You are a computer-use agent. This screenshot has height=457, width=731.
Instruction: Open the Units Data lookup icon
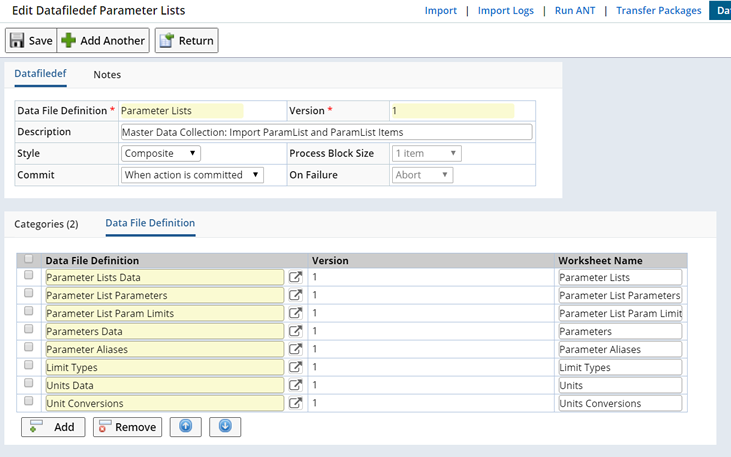[x=295, y=385]
